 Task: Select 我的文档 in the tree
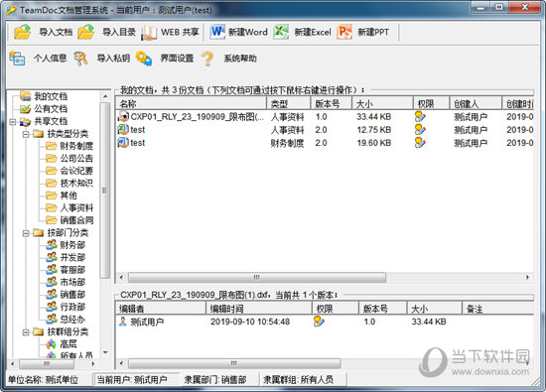[x=51, y=96]
